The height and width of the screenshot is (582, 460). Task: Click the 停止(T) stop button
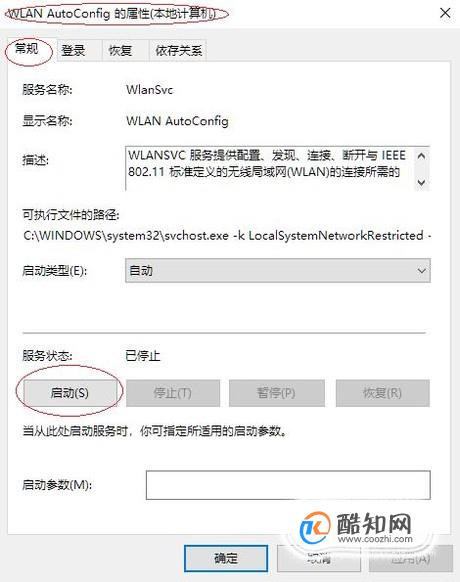(173, 393)
